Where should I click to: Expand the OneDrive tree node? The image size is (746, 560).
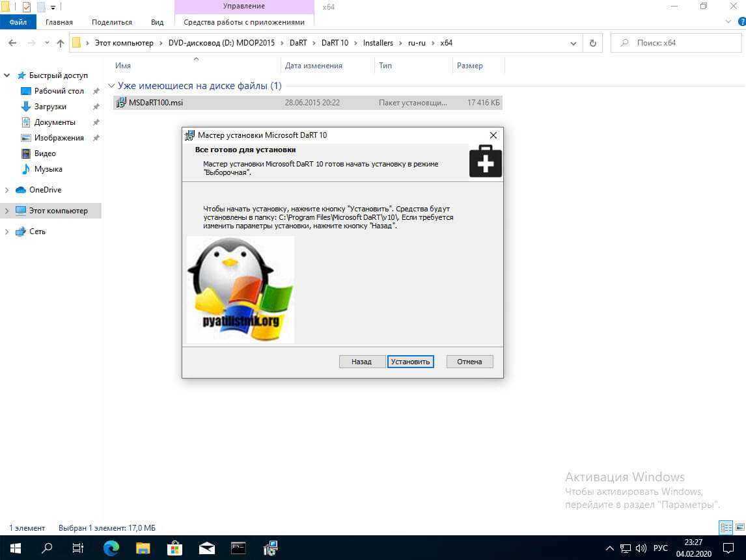pyautogui.click(x=7, y=190)
